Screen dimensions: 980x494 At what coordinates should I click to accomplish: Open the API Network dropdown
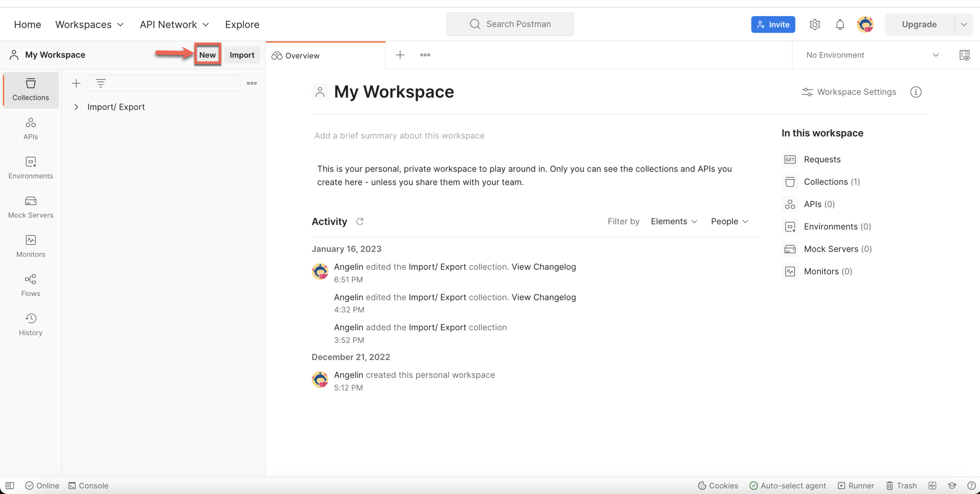[x=175, y=24]
